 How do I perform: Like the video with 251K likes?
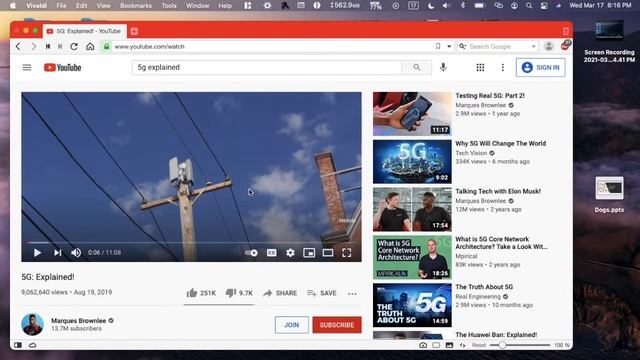201,293
